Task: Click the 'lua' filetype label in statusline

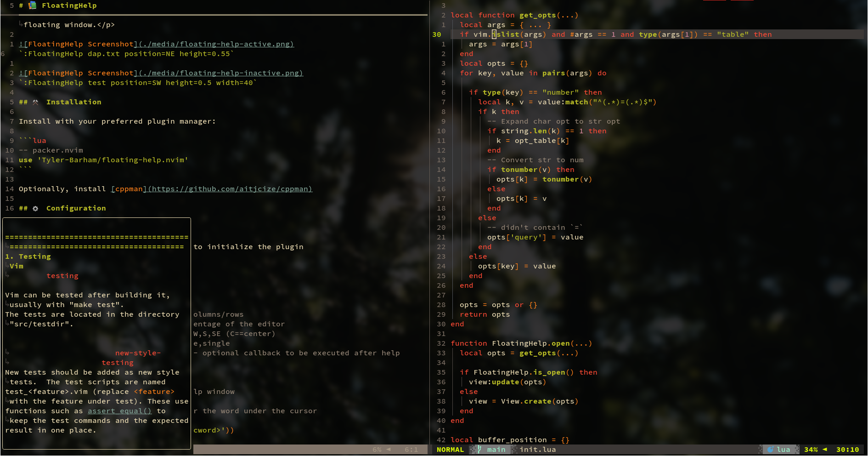Action: (x=783, y=450)
